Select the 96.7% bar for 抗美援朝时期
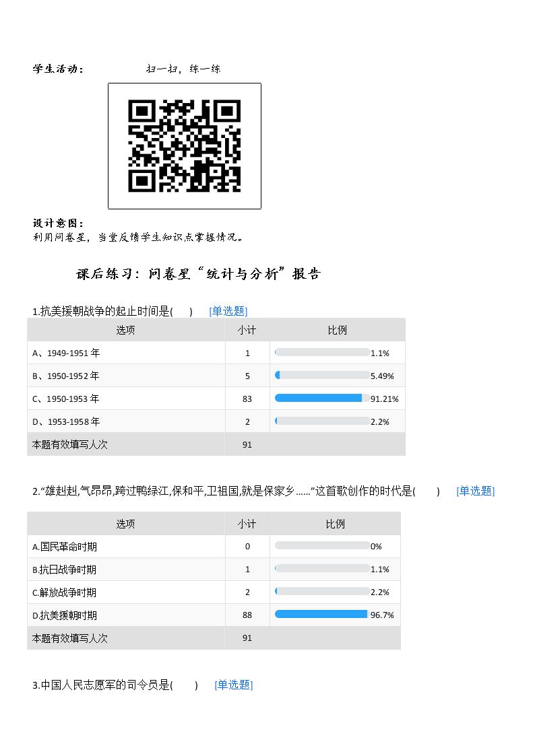The height and width of the screenshot is (756, 535). point(322,614)
